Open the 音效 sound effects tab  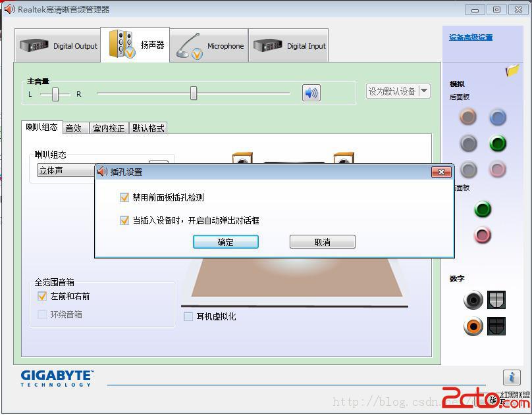coord(73,128)
